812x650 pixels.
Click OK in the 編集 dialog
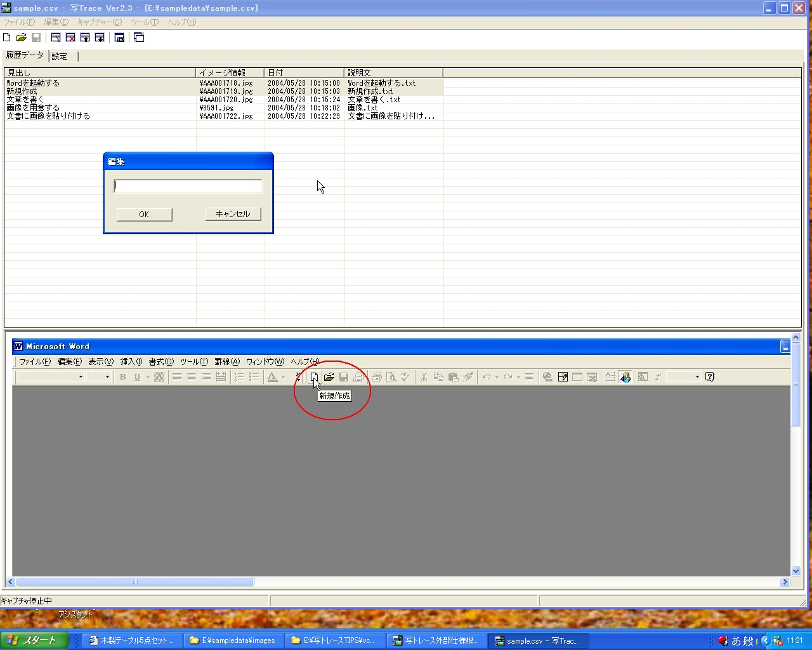click(144, 215)
